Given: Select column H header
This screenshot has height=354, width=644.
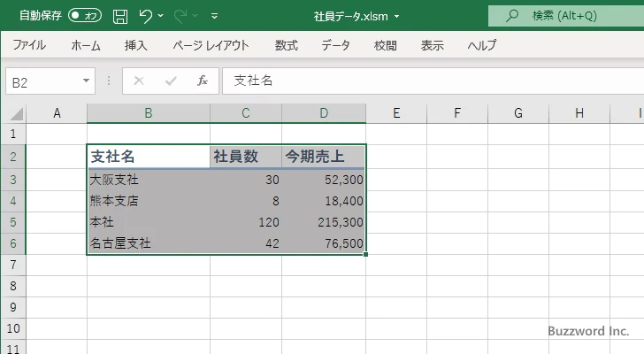Looking at the screenshot, I should pos(579,113).
